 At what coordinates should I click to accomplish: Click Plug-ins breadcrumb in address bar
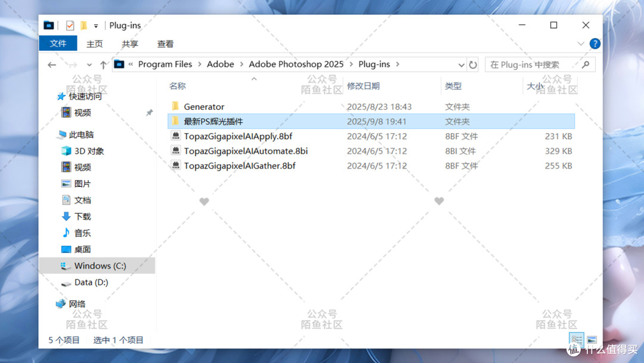coord(374,64)
